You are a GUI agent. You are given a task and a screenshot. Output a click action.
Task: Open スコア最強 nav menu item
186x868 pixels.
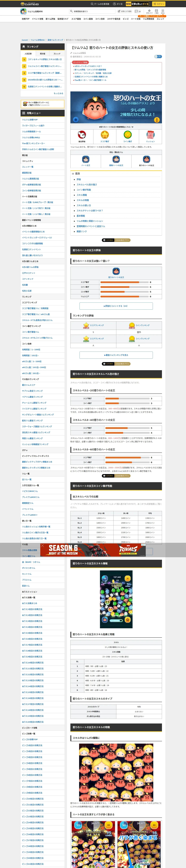click(x=76, y=19)
